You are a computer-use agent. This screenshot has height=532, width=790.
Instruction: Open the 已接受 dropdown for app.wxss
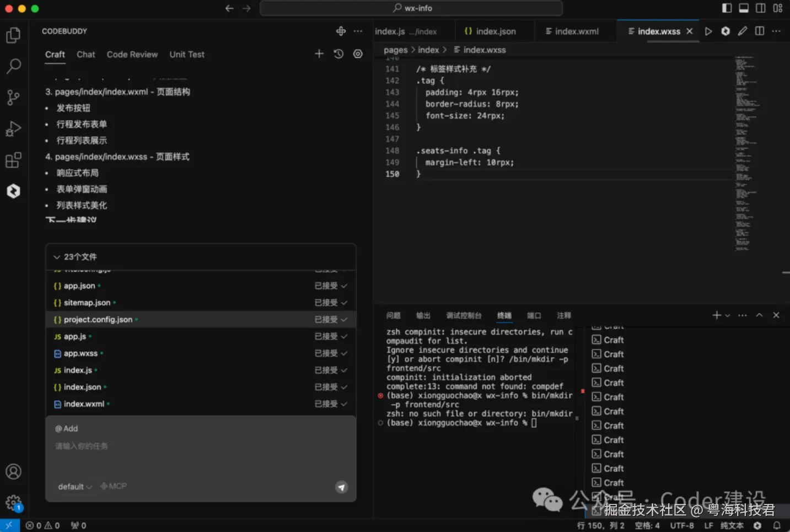(331, 353)
